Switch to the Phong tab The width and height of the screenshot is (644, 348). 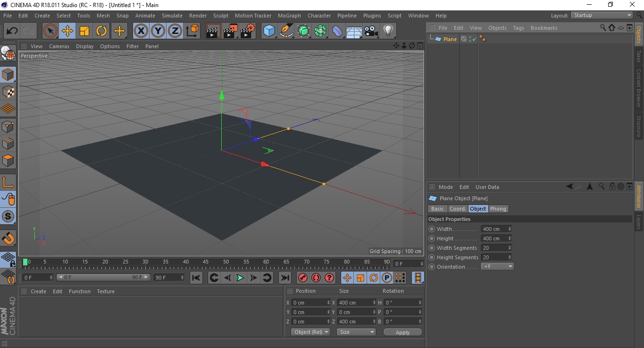coord(498,209)
